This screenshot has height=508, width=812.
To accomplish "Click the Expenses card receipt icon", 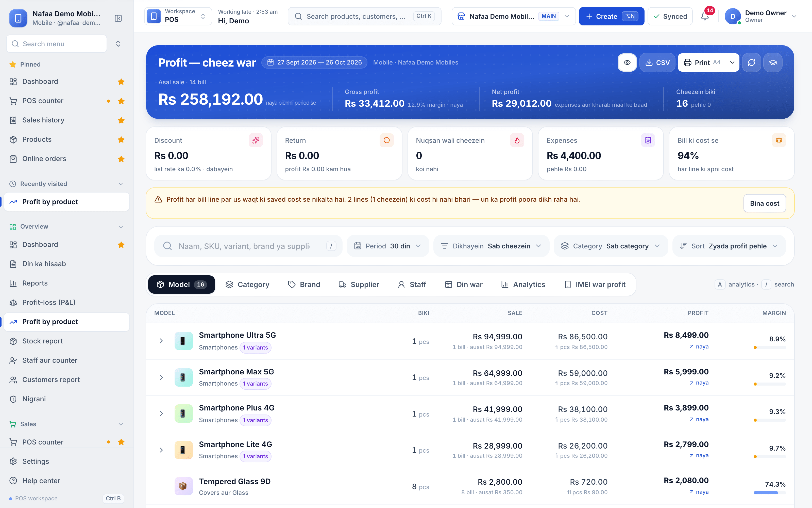I will (x=648, y=140).
